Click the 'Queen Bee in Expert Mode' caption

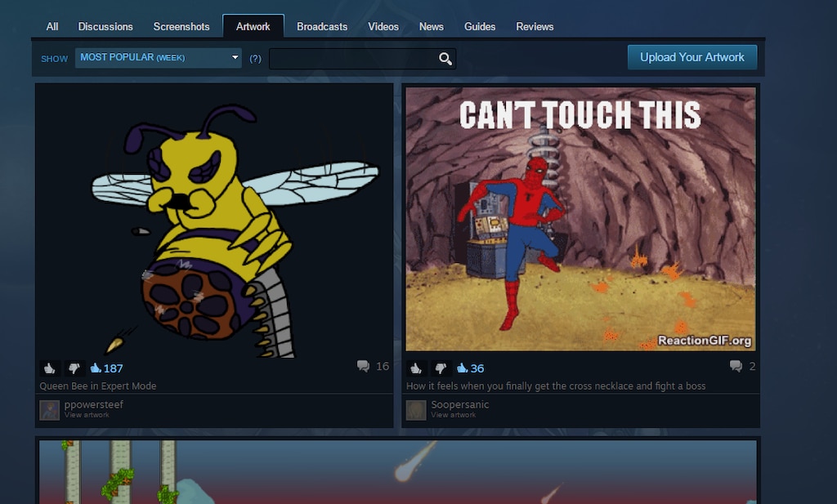pyautogui.click(x=98, y=386)
